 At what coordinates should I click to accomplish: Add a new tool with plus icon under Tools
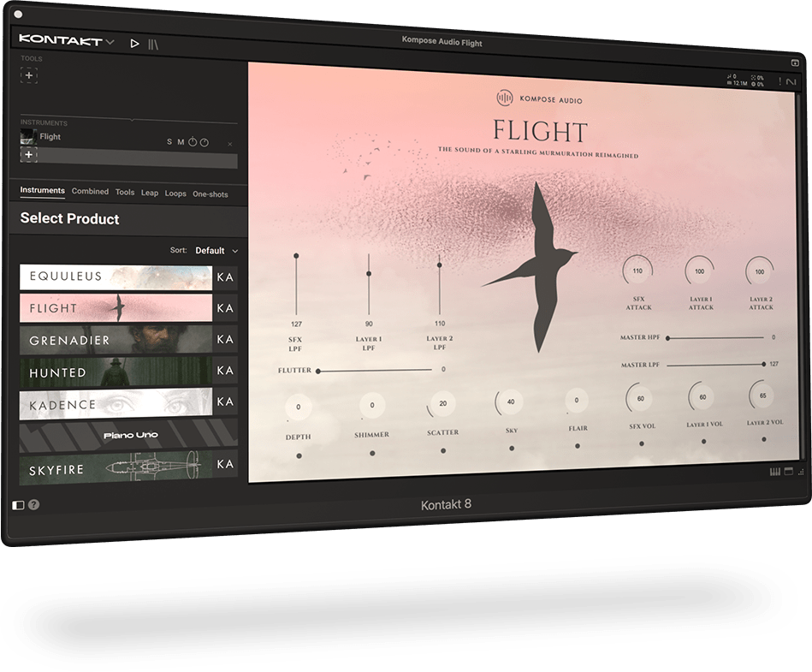pyautogui.click(x=29, y=75)
